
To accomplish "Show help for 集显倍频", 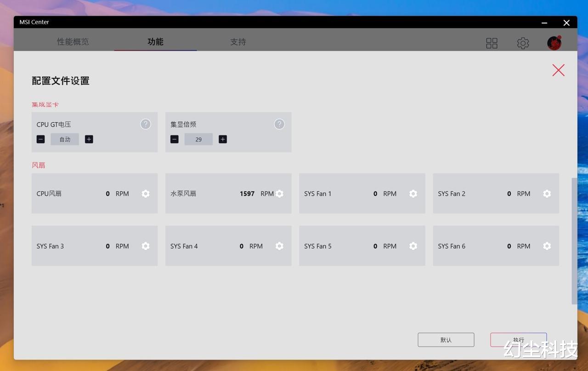I will [x=279, y=124].
